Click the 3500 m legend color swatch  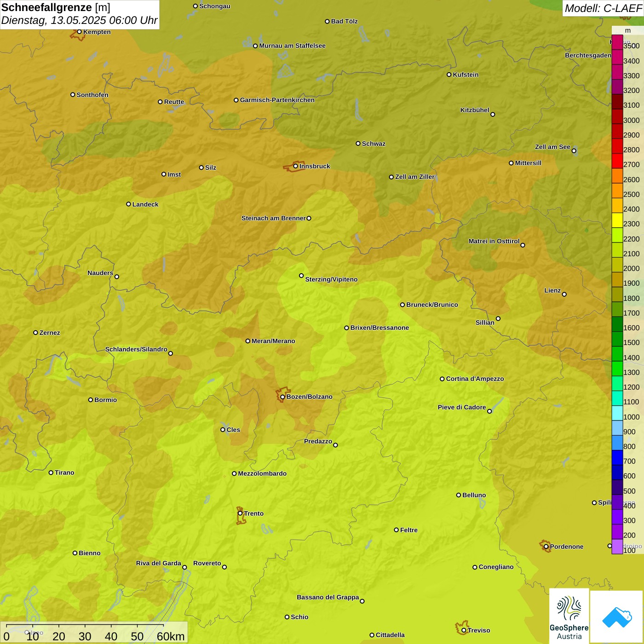[617, 42]
